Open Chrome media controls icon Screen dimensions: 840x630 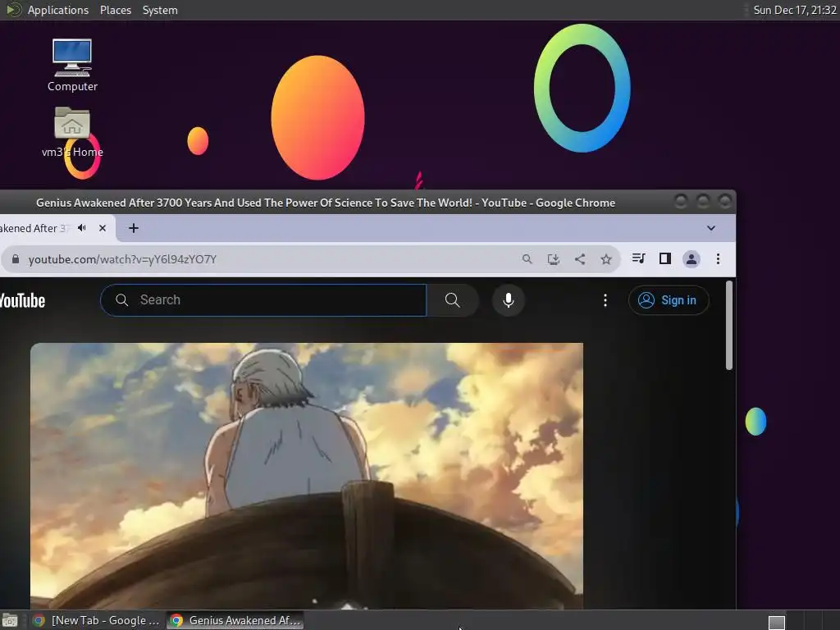[x=638, y=258]
